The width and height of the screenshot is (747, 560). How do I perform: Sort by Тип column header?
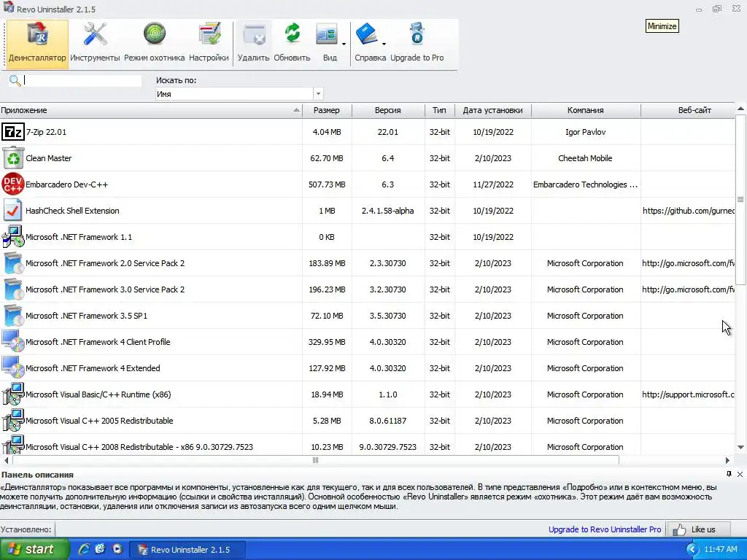tap(439, 110)
